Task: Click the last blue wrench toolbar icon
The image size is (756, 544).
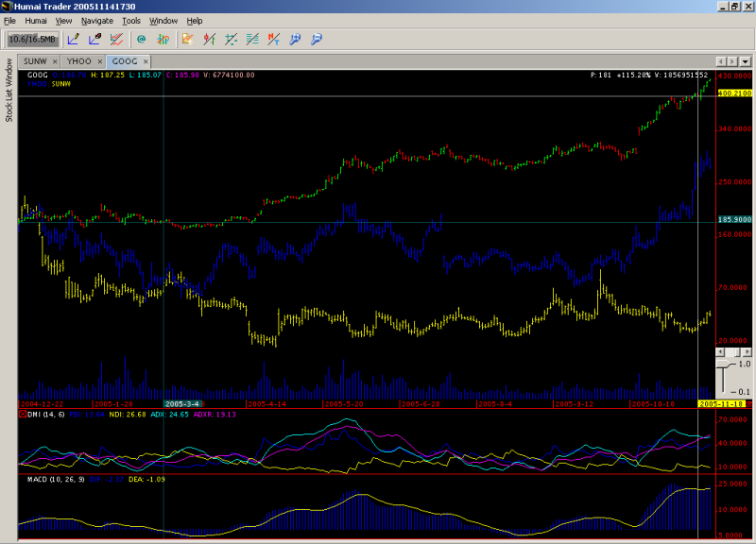Action: [x=317, y=39]
